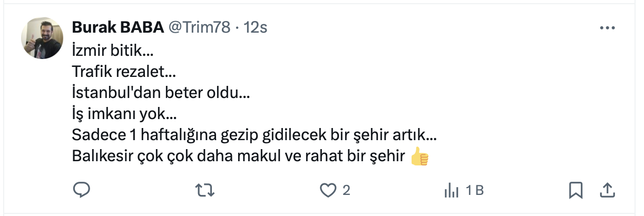This screenshot has width=644, height=216.
Task: Click the line "İstanbul'dan beter oldu..."
Action: tap(161, 94)
